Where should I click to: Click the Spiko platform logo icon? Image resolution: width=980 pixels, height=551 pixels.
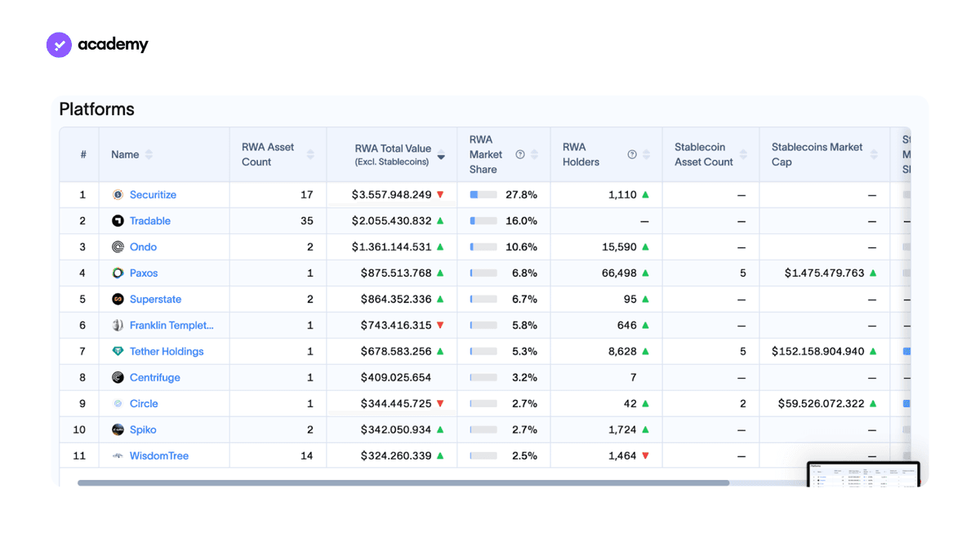click(x=118, y=429)
